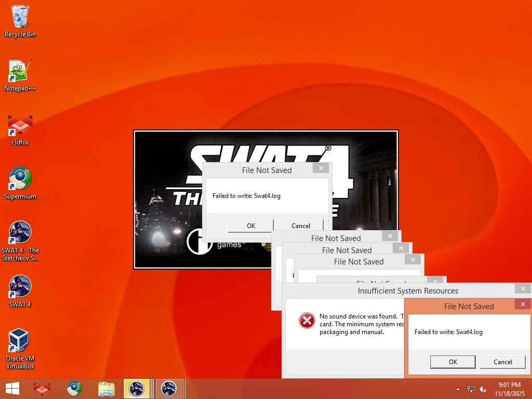Open File Explorer from the taskbar
The width and height of the screenshot is (532, 399).
click(x=106, y=389)
